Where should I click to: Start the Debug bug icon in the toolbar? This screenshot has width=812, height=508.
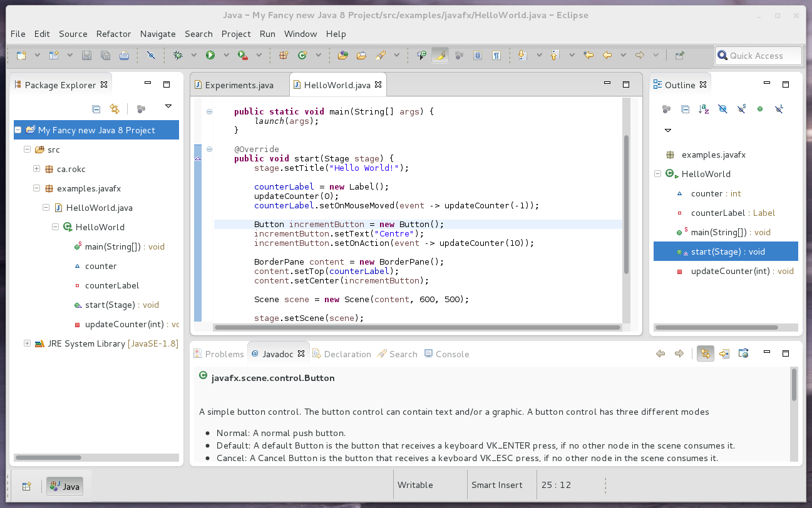coord(178,55)
